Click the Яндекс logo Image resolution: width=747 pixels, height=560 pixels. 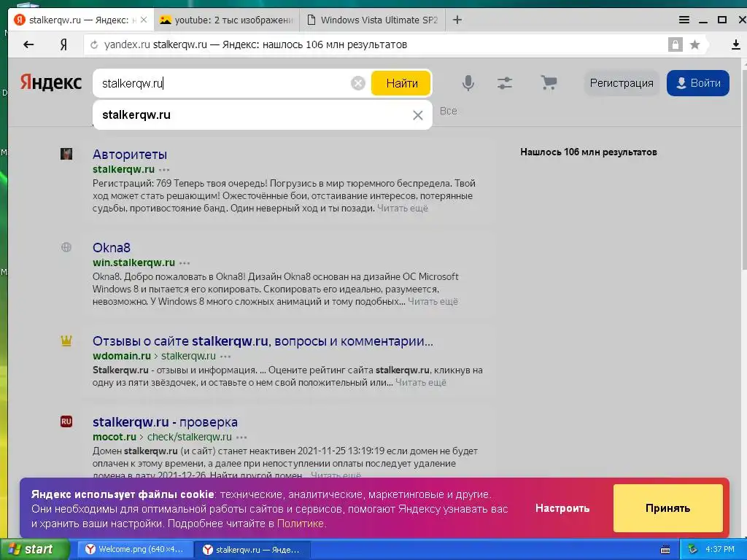[x=51, y=82]
